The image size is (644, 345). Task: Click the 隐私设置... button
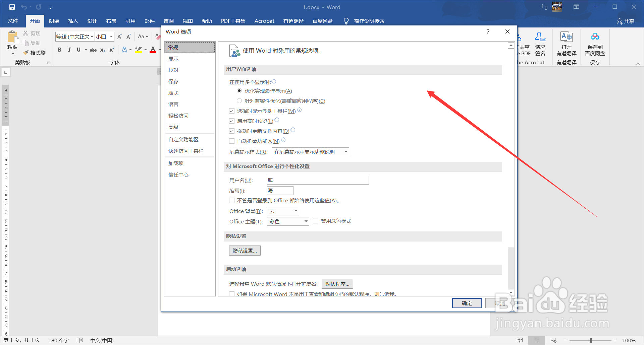pos(245,251)
